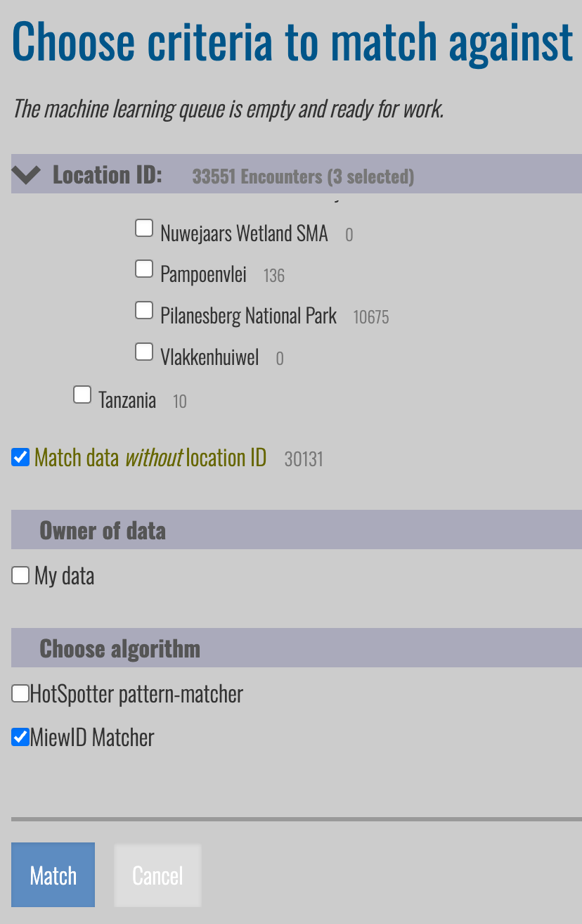Click the Cancel button
The image size is (582, 924).
tap(157, 875)
